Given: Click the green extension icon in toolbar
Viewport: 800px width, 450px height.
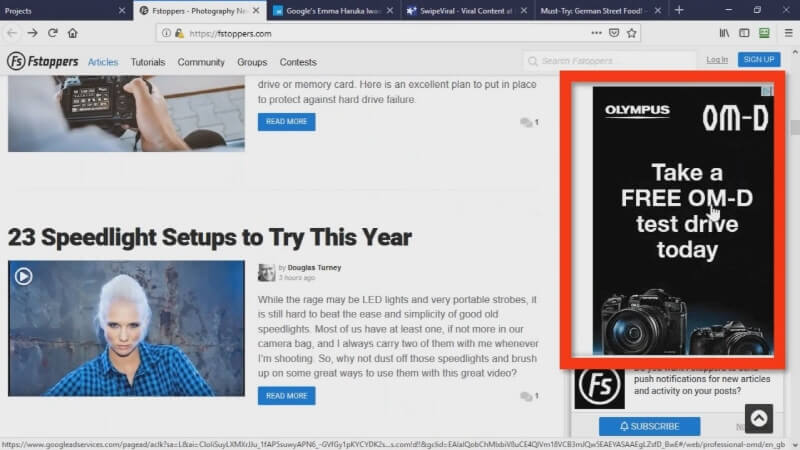Looking at the screenshot, I should (x=764, y=33).
